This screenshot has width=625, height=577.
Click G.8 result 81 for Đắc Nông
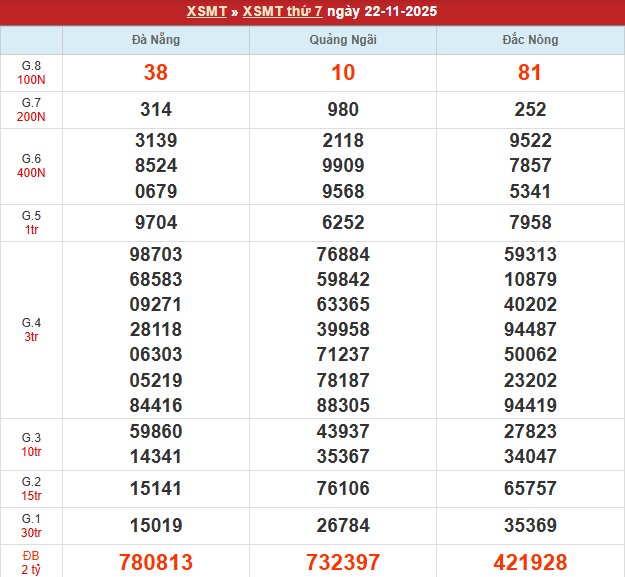click(530, 73)
